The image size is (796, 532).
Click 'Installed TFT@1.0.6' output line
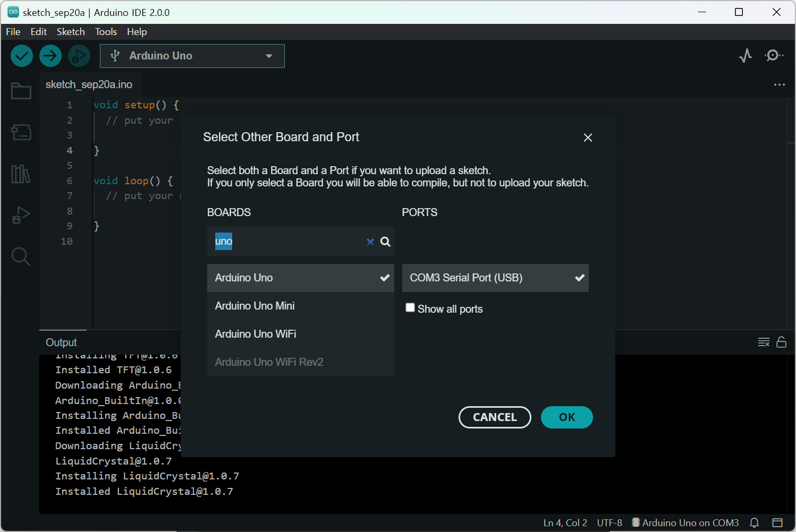(x=114, y=370)
